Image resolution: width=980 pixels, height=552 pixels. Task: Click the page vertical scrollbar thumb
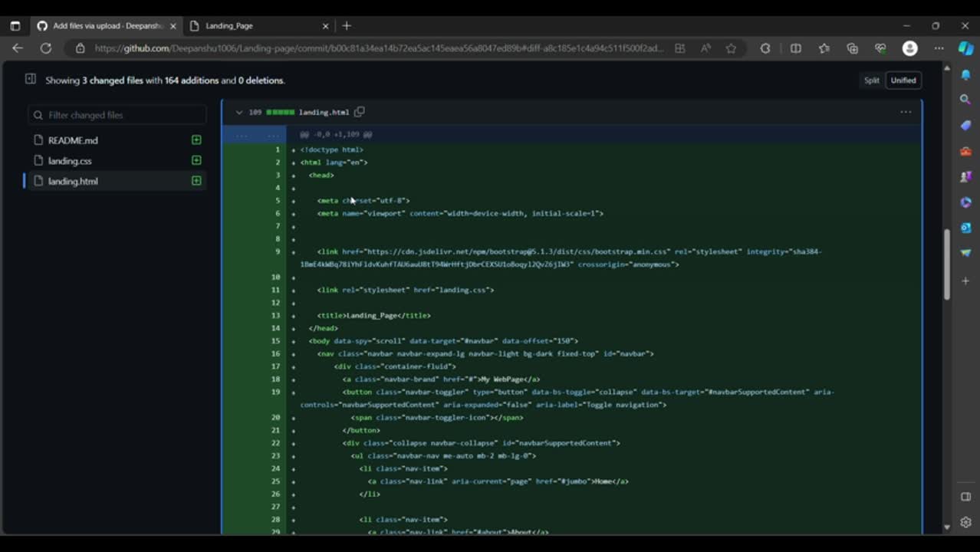coord(946,264)
